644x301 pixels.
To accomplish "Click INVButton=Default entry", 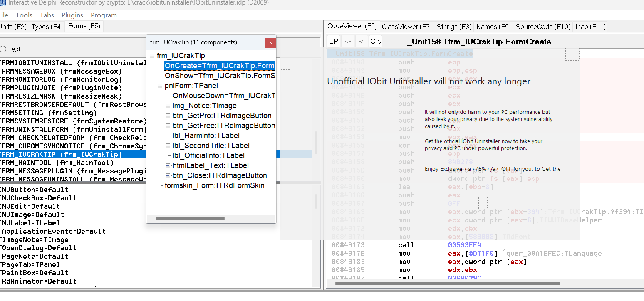I will click(34, 190).
